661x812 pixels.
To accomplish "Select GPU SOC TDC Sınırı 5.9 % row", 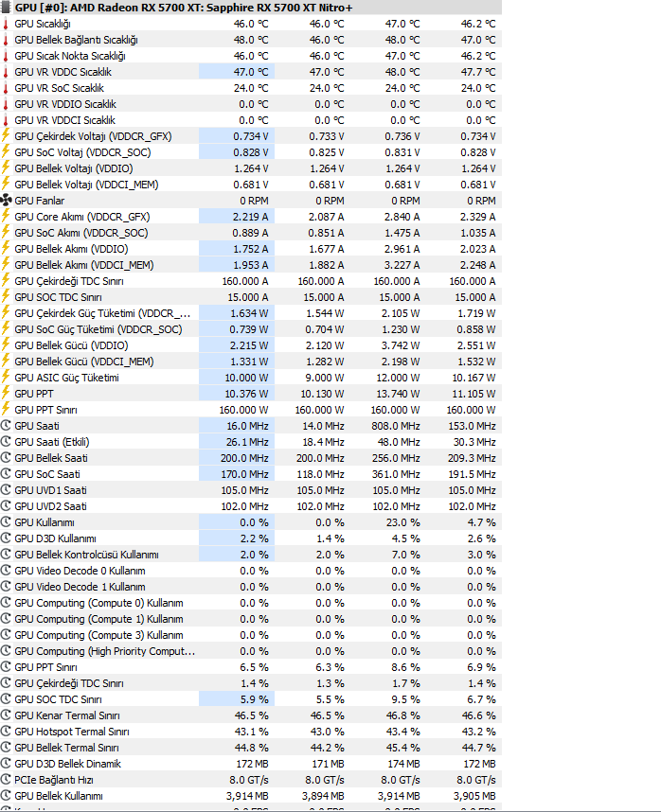I will 251,698.
